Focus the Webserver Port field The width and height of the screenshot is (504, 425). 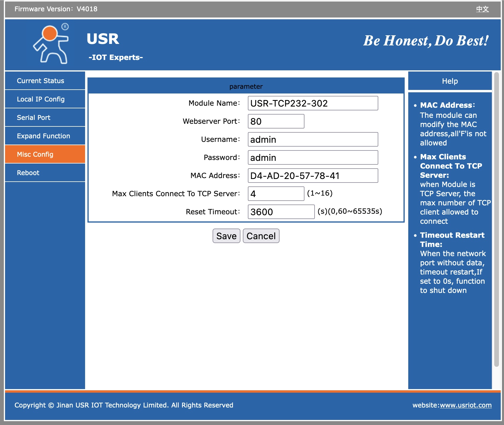(276, 121)
